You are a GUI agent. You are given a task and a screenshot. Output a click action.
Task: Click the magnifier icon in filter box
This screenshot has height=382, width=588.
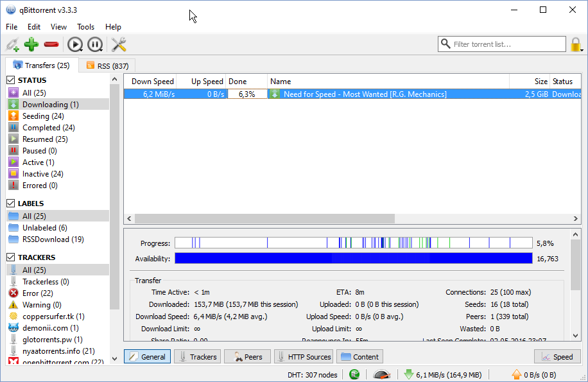point(445,44)
